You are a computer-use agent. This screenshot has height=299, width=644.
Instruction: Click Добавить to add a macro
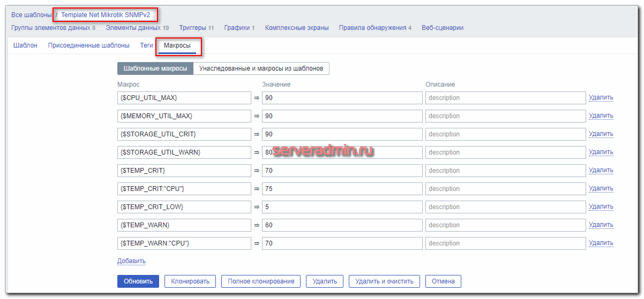point(131,261)
